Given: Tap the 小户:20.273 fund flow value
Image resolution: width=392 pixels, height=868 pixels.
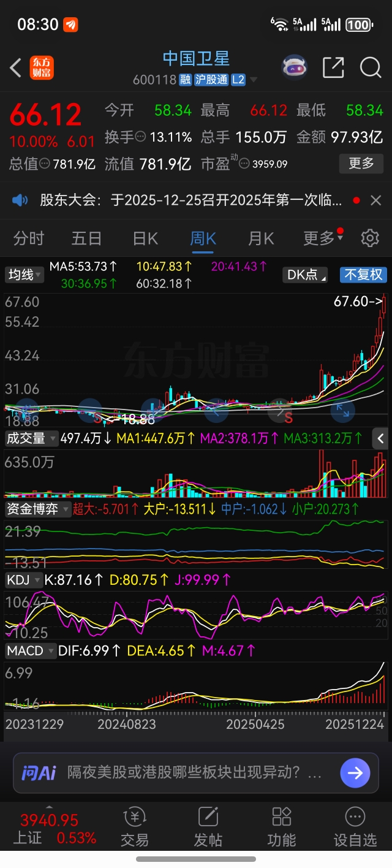Looking at the screenshot, I should pyautogui.click(x=326, y=509).
